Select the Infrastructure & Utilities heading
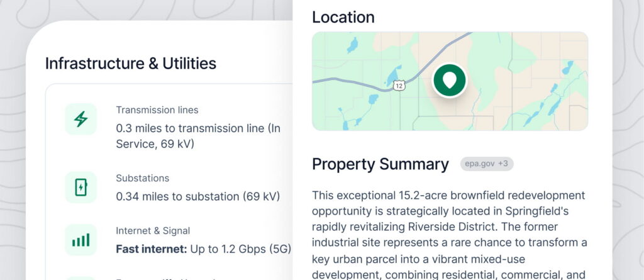The height and width of the screenshot is (280, 644). click(x=130, y=63)
